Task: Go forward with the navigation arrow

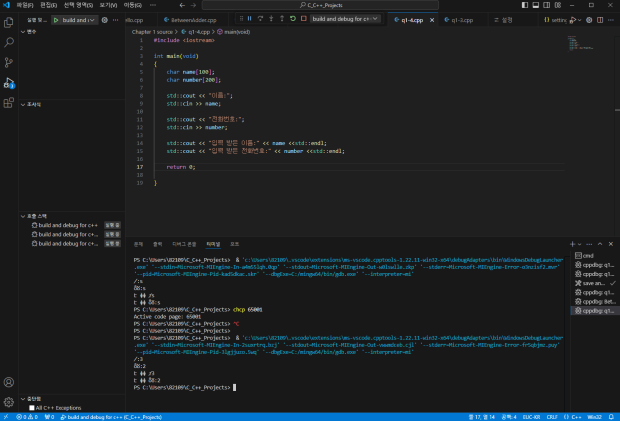Action: tap(193, 5)
